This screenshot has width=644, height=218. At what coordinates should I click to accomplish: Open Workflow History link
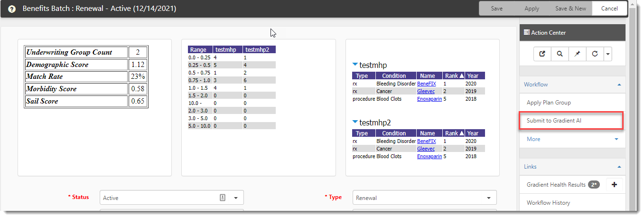point(548,203)
